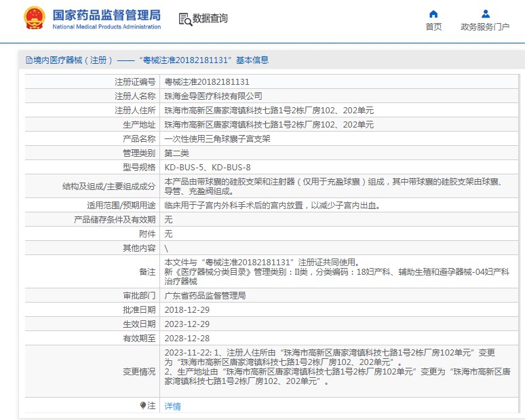Viewport: 525px width, 420px height.
Task: Click the 数据查询 heading text
Action: tap(210, 18)
